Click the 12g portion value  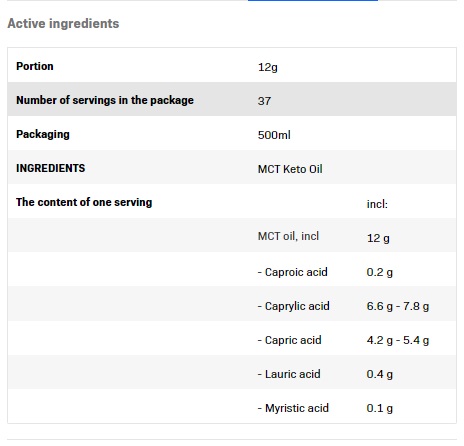tap(268, 67)
